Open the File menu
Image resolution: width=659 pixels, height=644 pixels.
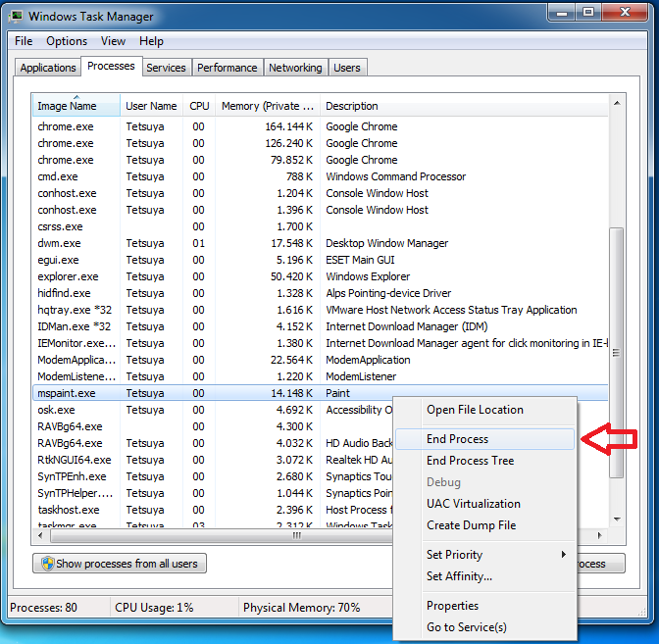(x=24, y=41)
